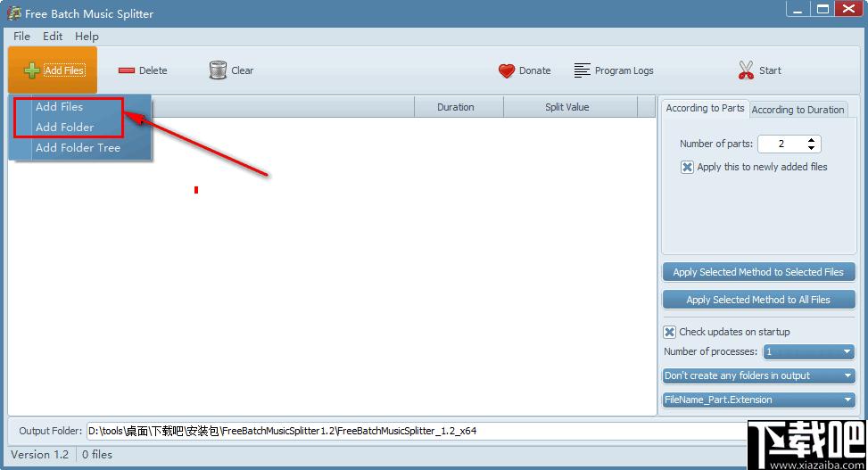Click the trash can Clear icon
This screenshot has height=470, width=868.
(218, 70)
